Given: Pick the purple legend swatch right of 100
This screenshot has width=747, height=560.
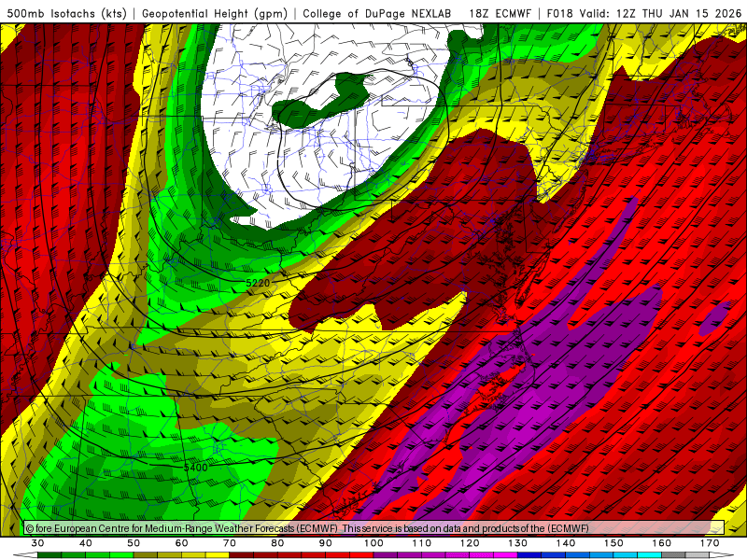Looking at the screenshot, I should point(386,555).
